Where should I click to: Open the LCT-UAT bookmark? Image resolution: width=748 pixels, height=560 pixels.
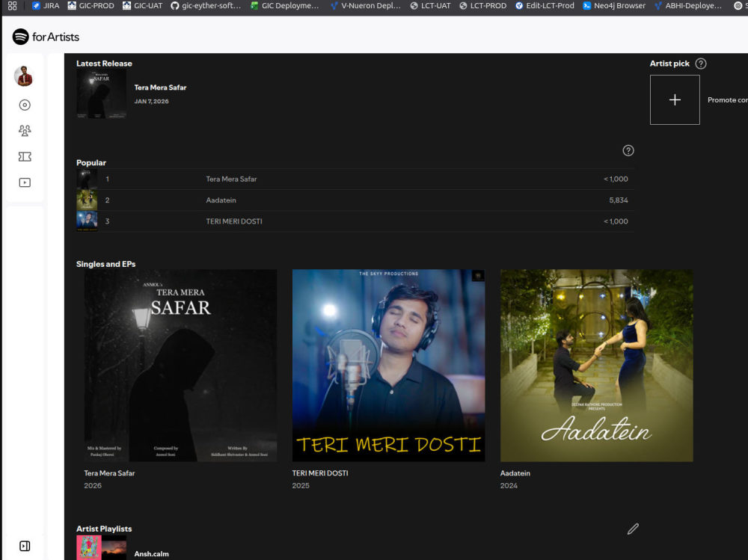430,6
